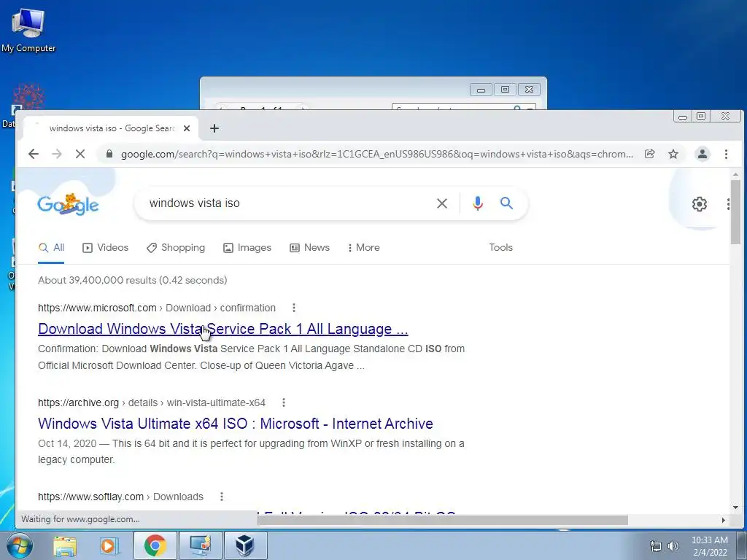Click the blue magnifier search button
This screenshot has height=560, width=747.
[506, 203]
